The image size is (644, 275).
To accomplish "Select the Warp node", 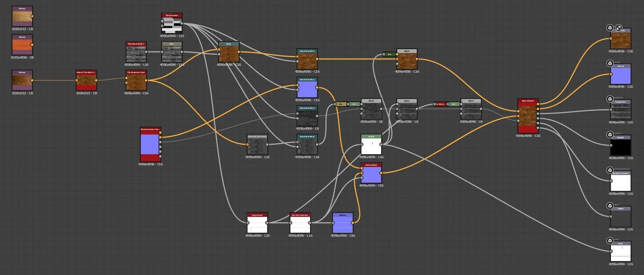I will tap(229, 52).
